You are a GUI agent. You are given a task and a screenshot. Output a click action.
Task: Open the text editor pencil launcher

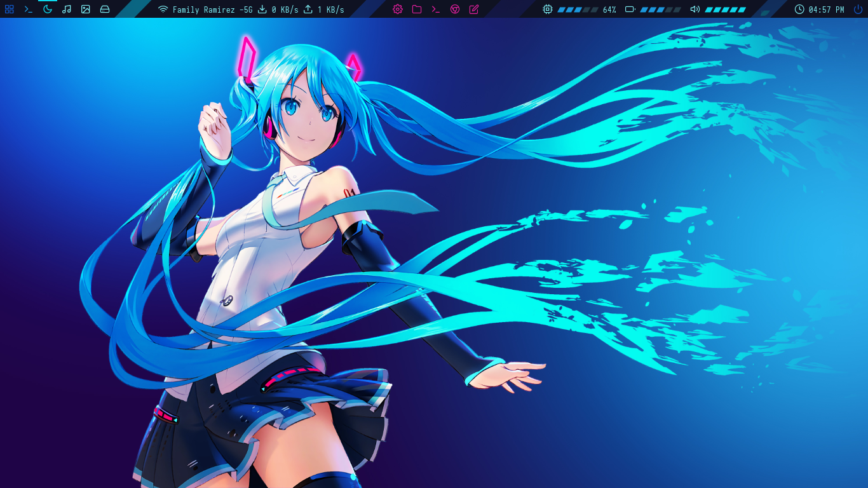[474, 10]
